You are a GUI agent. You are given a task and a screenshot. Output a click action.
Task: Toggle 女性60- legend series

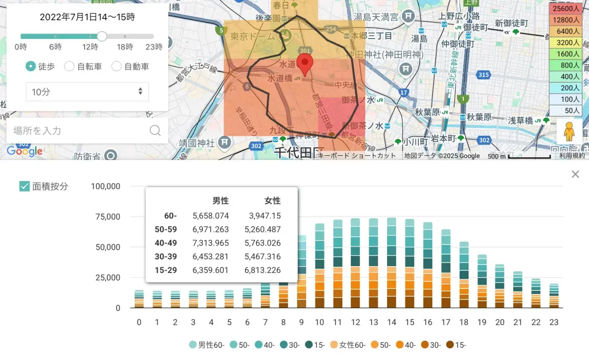348,345
